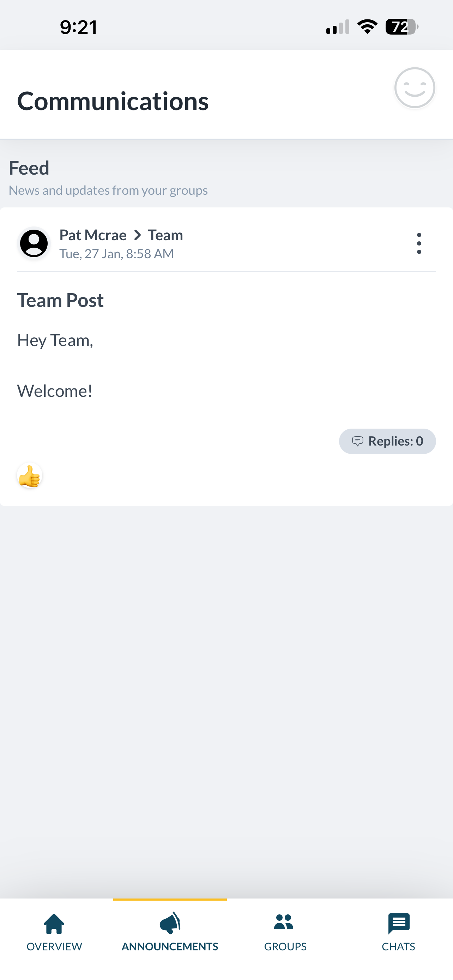The image size is (453, 980).
Task: Tap the Pat Mcrae name link
Action: (93, 235)
